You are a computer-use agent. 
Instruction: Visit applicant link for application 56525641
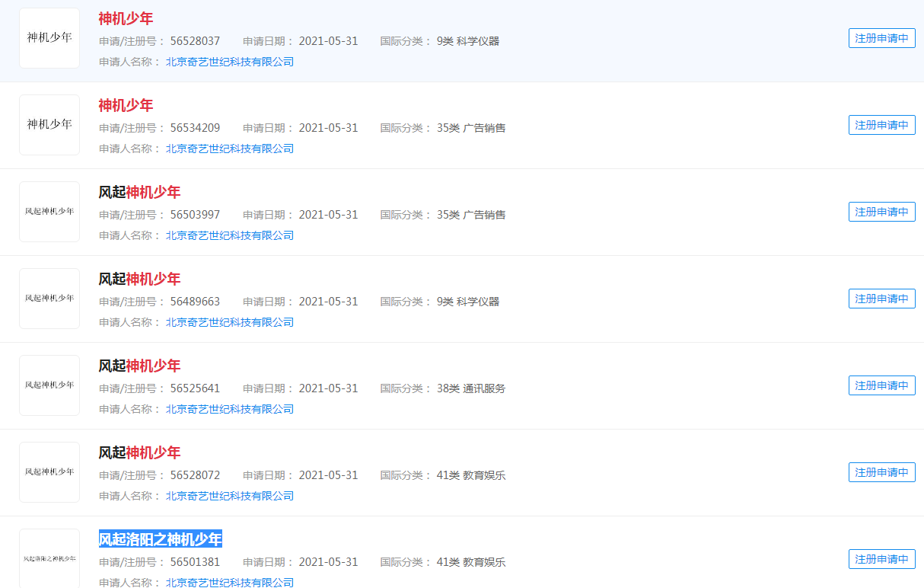pyautogui.click(x=230, y=409)
